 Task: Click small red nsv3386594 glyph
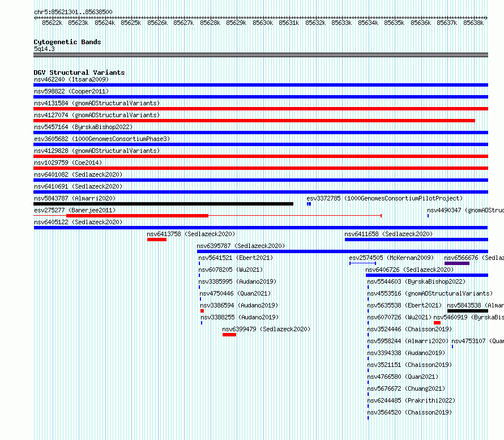point(202,311)
